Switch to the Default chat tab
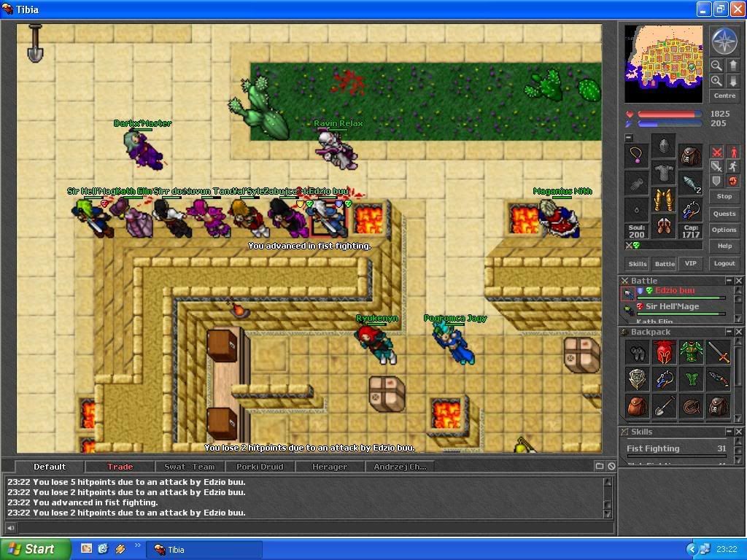 (x=50, y=467)
